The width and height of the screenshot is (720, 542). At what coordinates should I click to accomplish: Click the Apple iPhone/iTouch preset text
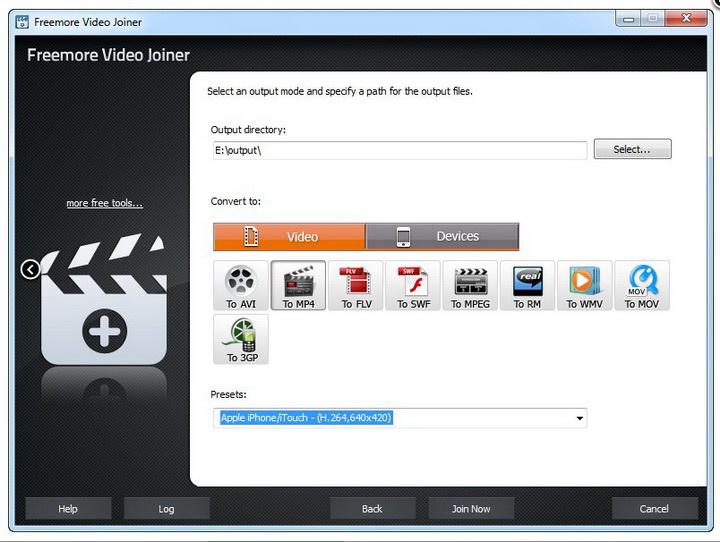pyautogui.click(x=306, y=418)
